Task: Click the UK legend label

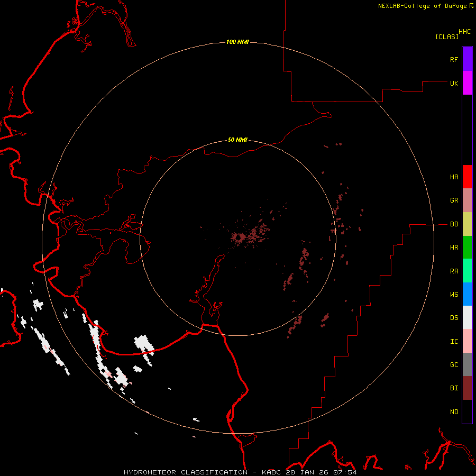Action: coord(454,83)
